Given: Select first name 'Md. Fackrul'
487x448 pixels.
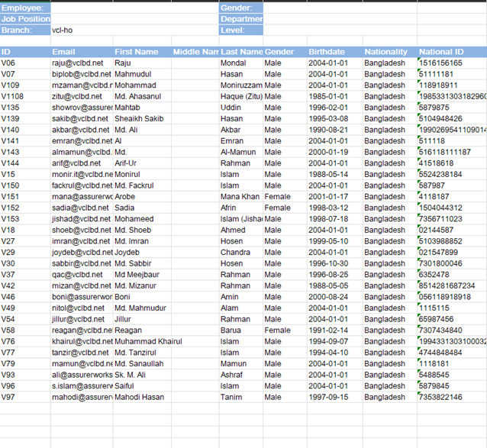Looking at the screenshot, I should [142, 186].
